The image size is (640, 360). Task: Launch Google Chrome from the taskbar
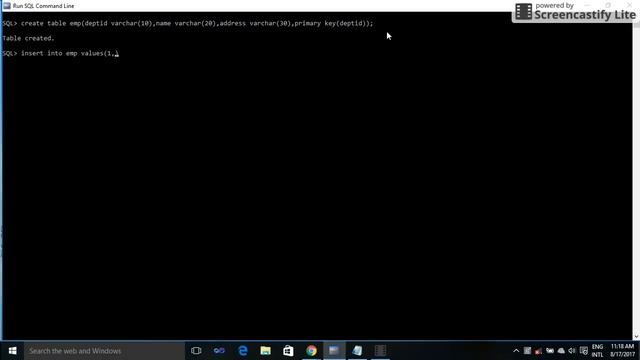coord(311,351)
